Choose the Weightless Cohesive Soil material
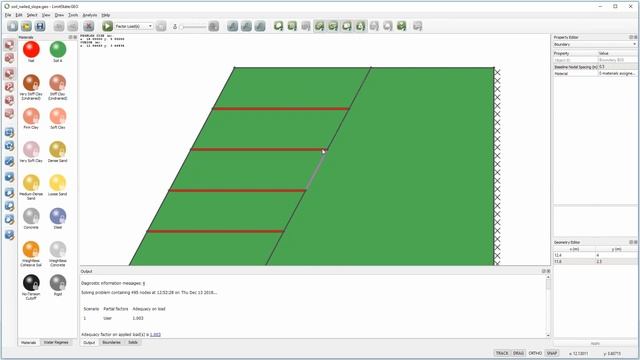The image size is (640, 360). (31, 249)
